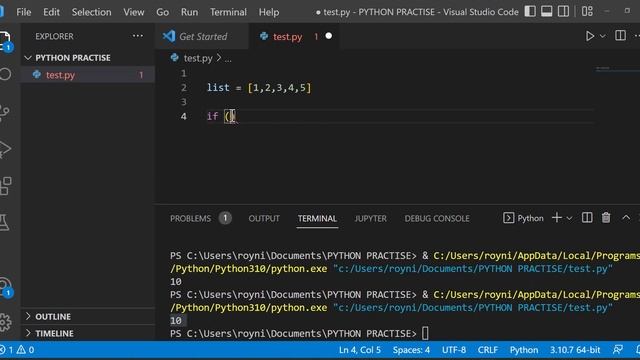640x360 pixels.
Task: Open the Run menu
Action: (x=189, y=12)
